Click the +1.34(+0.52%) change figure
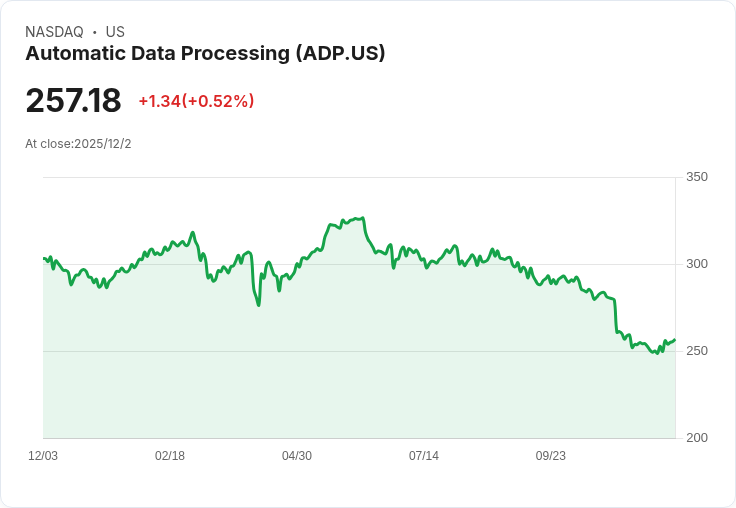Image resolution: width=736 pixels, height=508 pixels. tap(196, 101)
